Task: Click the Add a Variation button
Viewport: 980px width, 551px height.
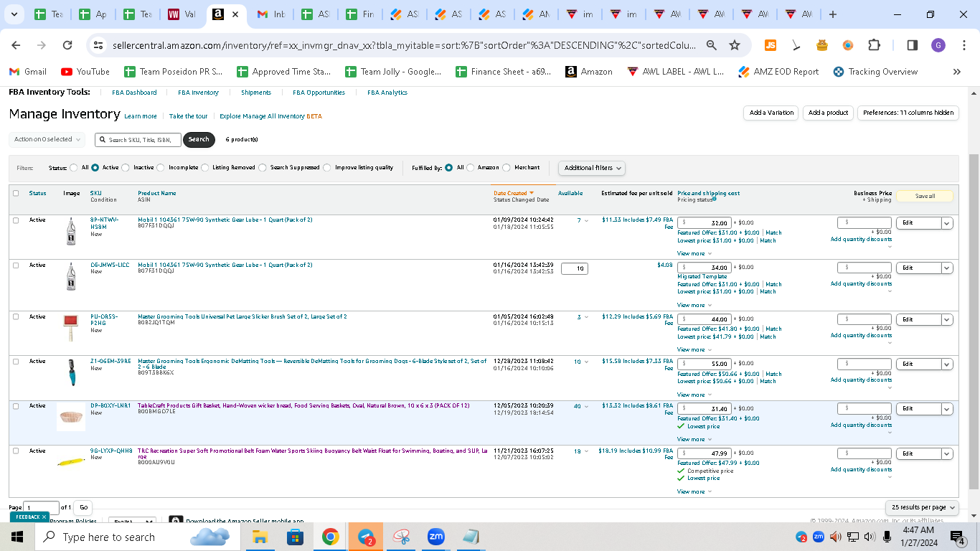Action: 771,113
